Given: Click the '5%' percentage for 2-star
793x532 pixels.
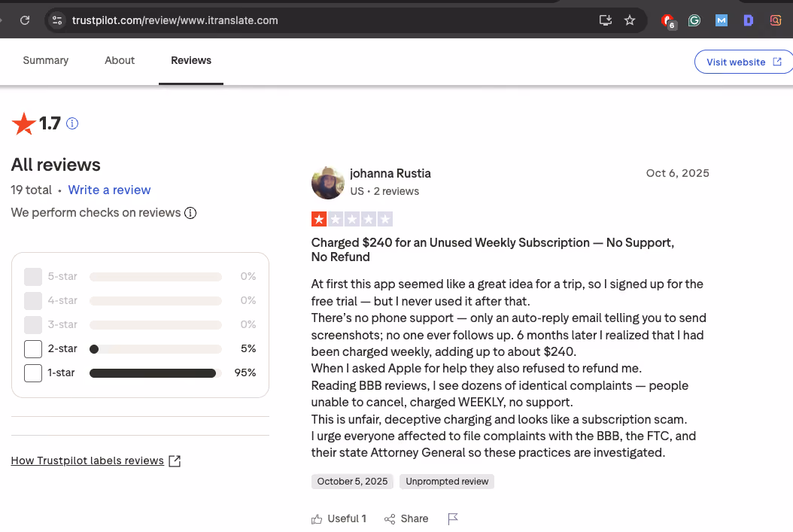Looking at the screenshot, I should coord(248,348).
